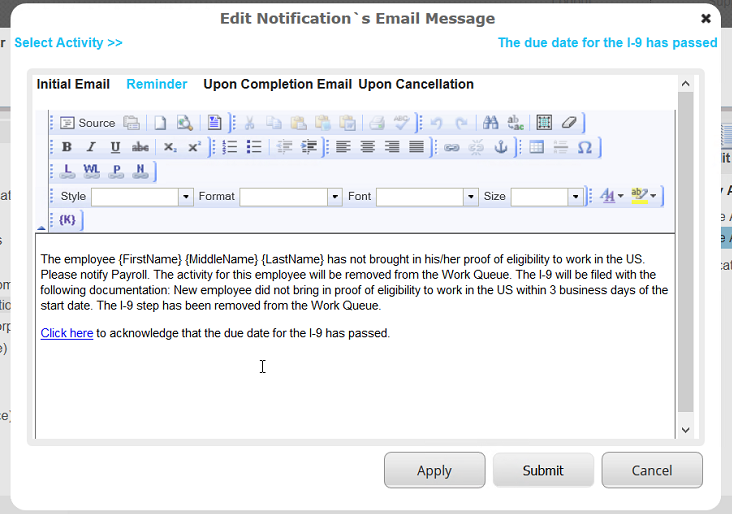Click Paste from Word icon

point(347,123)
